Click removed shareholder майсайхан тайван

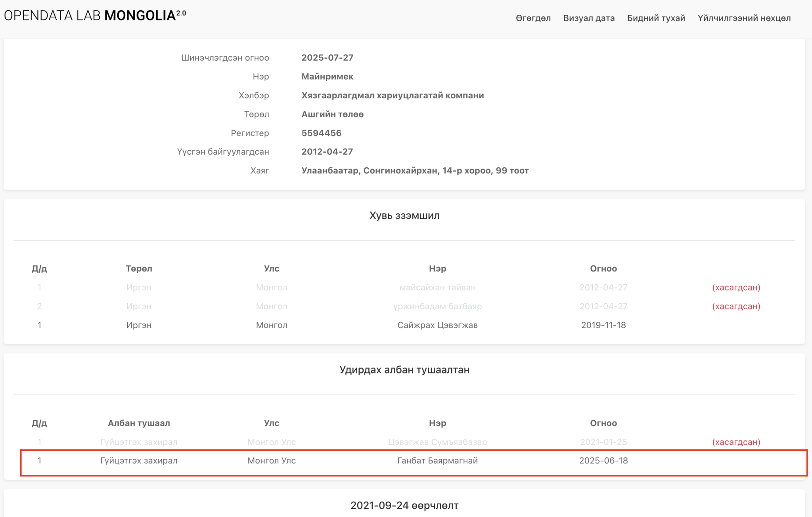click(437, 287)
